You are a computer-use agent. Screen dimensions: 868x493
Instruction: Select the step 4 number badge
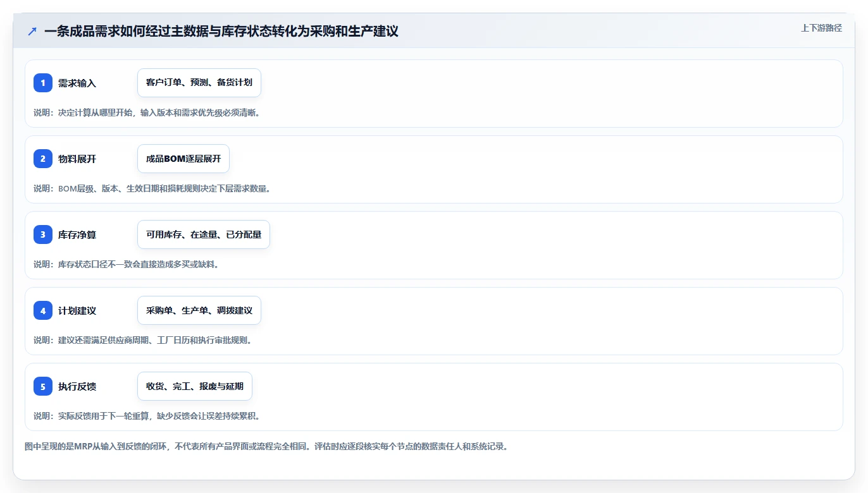(43, 310)
